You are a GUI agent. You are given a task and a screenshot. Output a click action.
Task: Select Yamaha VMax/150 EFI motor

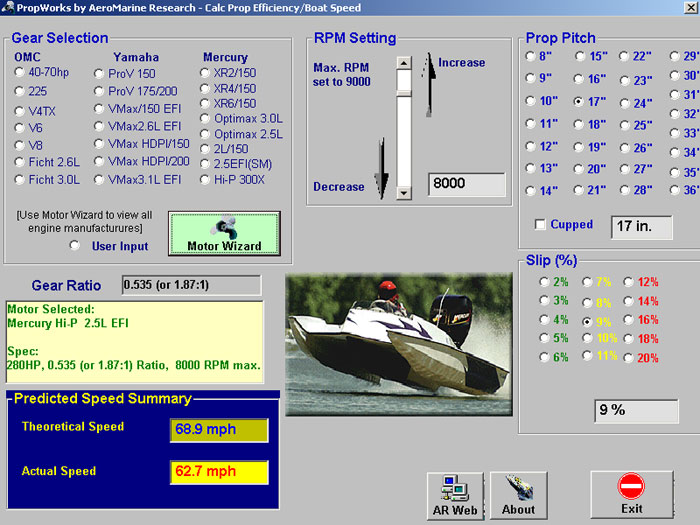pos(99,108)
